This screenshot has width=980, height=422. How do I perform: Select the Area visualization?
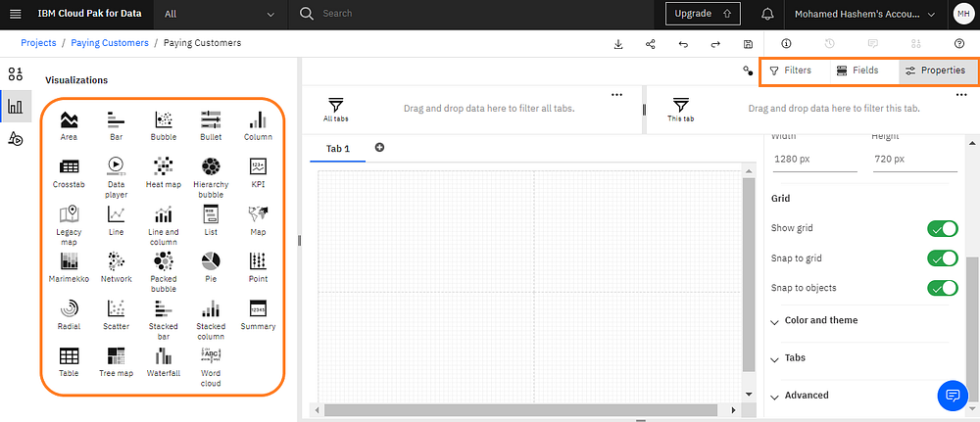[69, 125]
